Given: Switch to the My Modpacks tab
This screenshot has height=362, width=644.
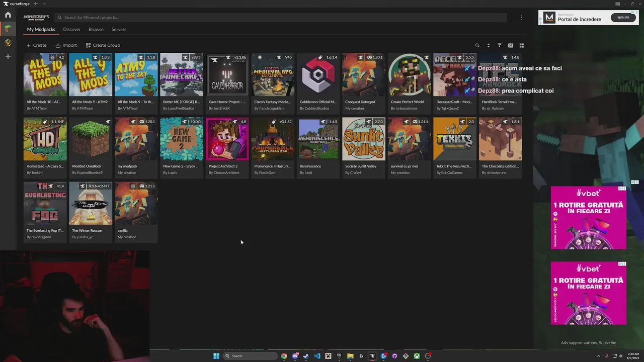Looking at the screenshot, I should tap(41, 30).
